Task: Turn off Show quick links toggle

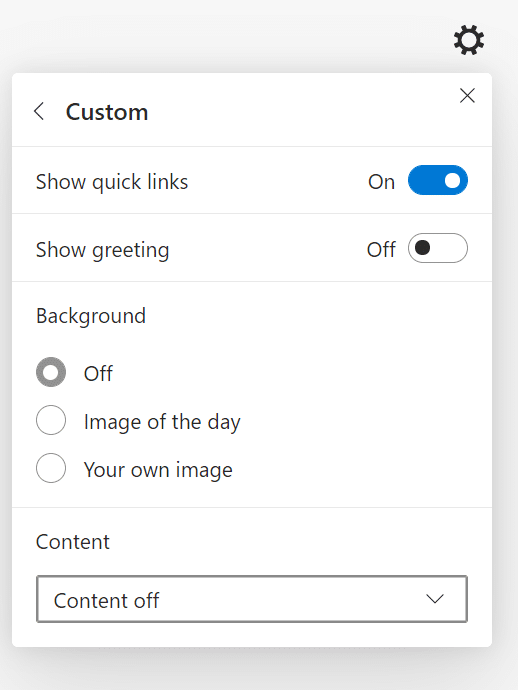Action: pos(437,180)
